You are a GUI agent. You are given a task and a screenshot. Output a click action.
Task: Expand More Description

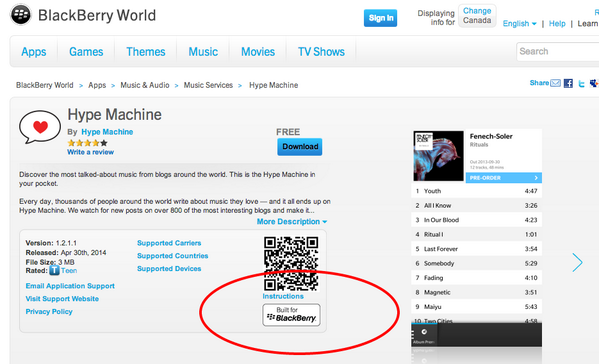(292, 222)
